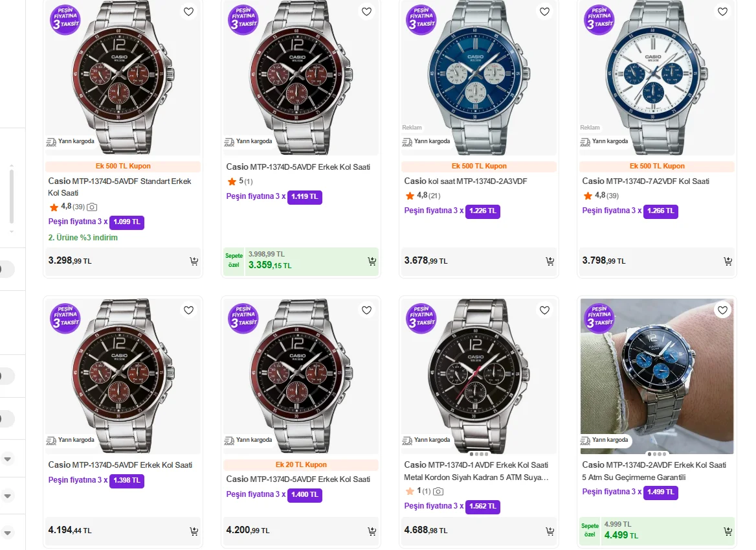
Task: Expand the first collapsed filter section chevron
Action: [x=8, y=459]
